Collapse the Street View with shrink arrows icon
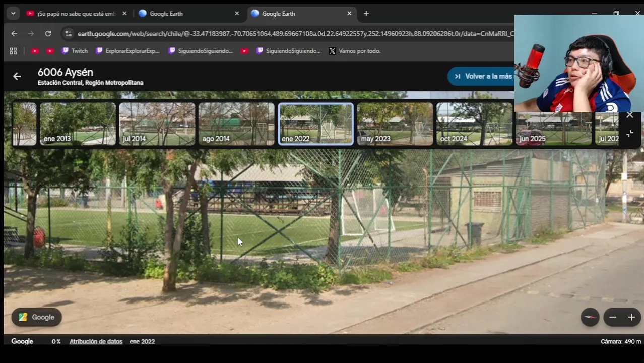The image size is (644, 363). tap(629, 134)
